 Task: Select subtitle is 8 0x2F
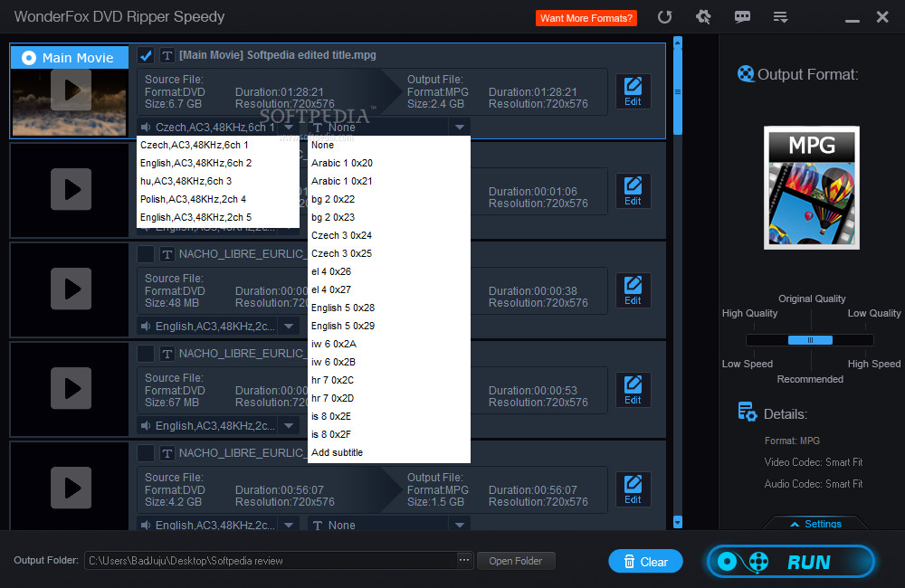point(389,434)
